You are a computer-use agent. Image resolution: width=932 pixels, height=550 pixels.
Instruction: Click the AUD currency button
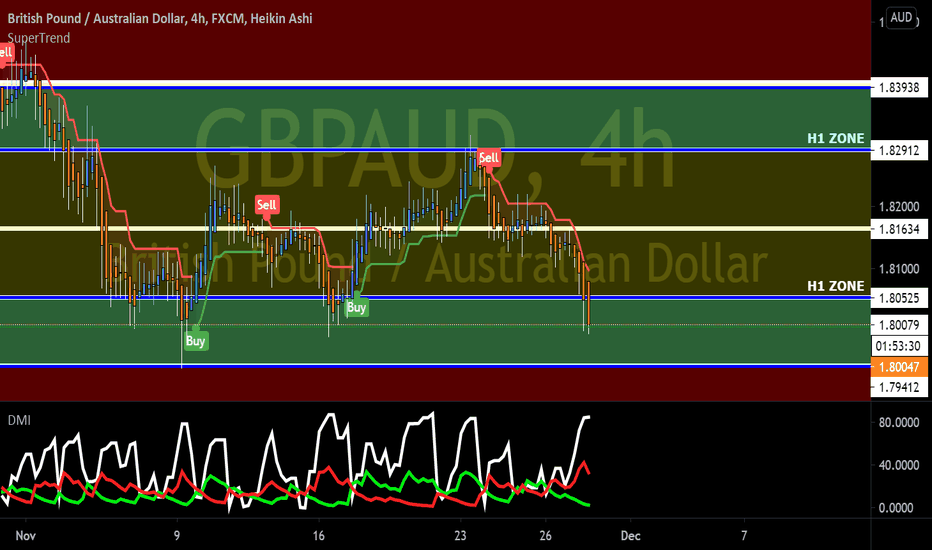click(901, 17)
